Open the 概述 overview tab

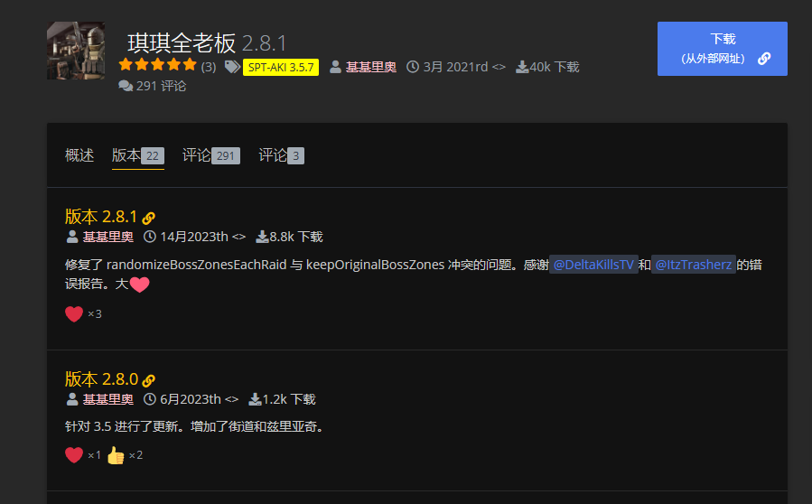coord(79,155)
